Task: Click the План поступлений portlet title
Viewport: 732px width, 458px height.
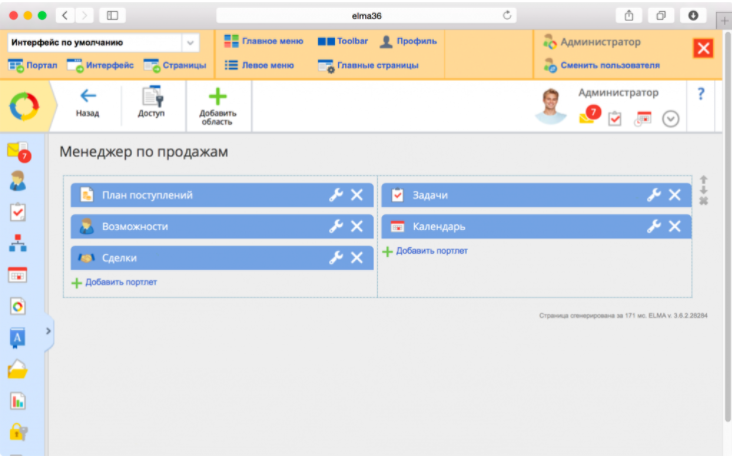Action: tap(147, 195)
